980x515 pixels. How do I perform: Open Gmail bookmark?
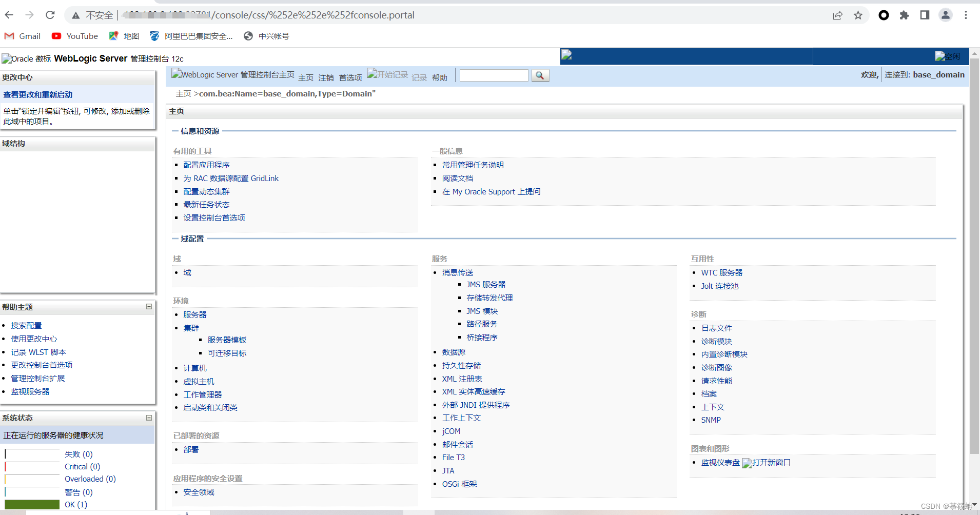23,36
